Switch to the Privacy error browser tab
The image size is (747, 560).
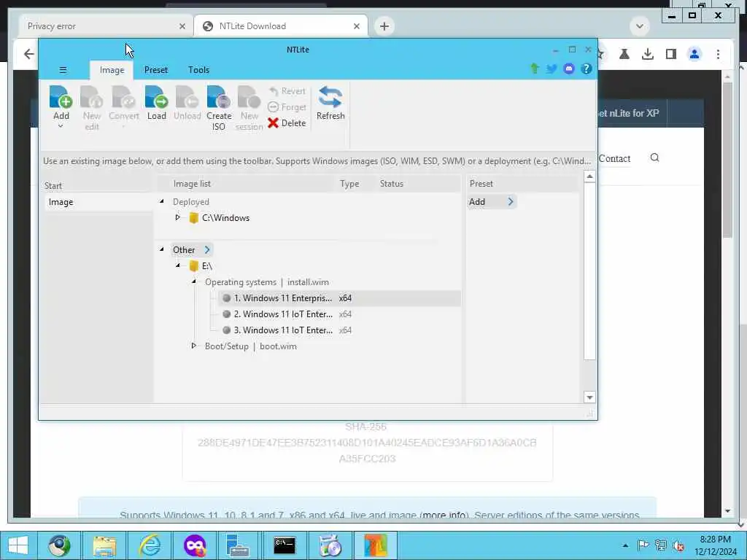click(x=106, y=26)
